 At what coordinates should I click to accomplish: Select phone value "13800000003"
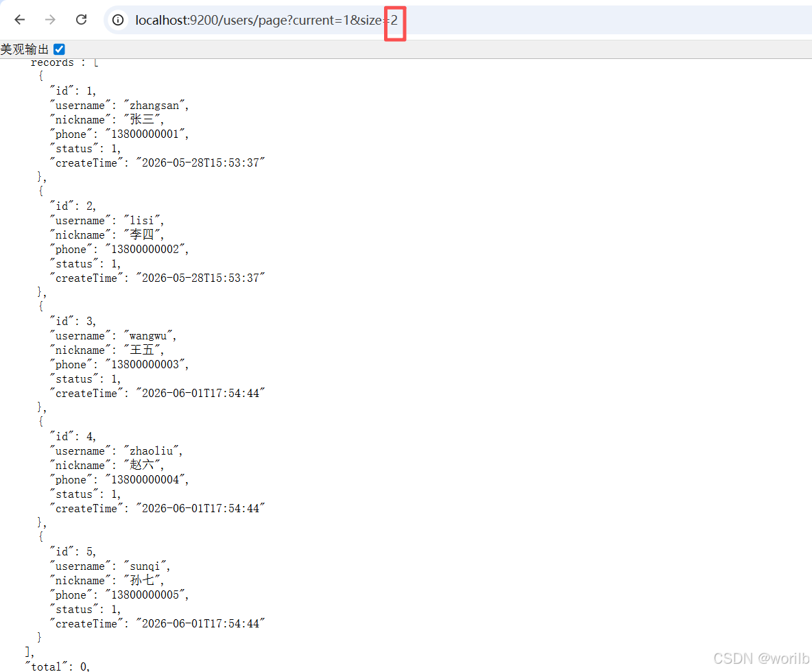point(145,365)
